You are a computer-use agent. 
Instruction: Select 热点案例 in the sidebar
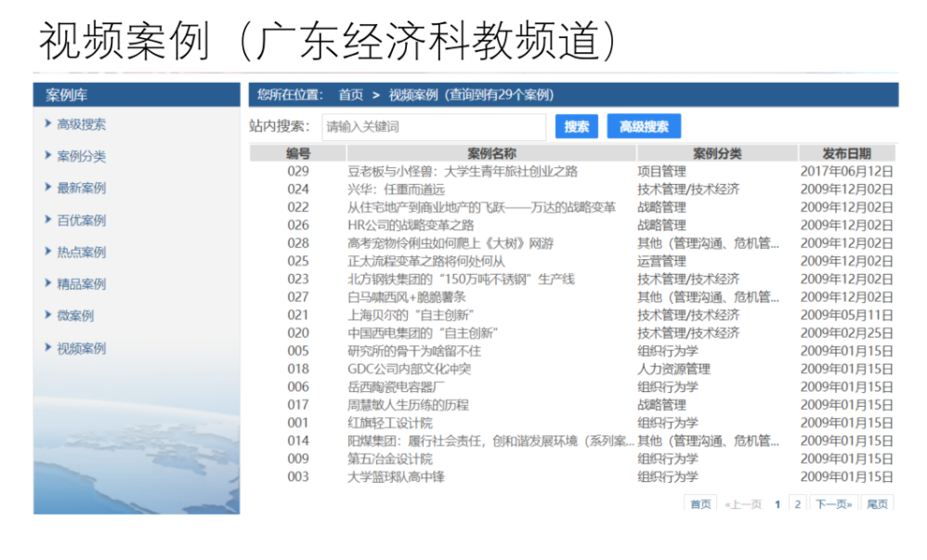(x=82, y=253)
